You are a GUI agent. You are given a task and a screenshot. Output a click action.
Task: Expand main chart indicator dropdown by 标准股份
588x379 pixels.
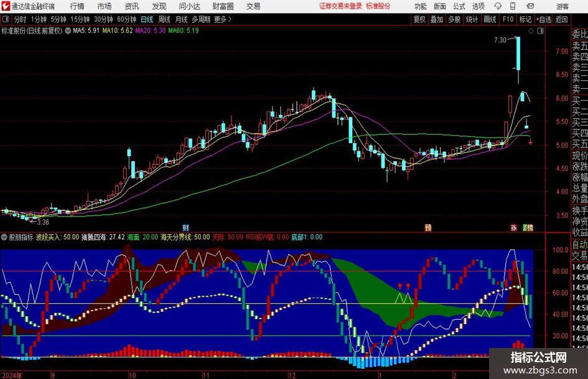click(x=68, y=30)
